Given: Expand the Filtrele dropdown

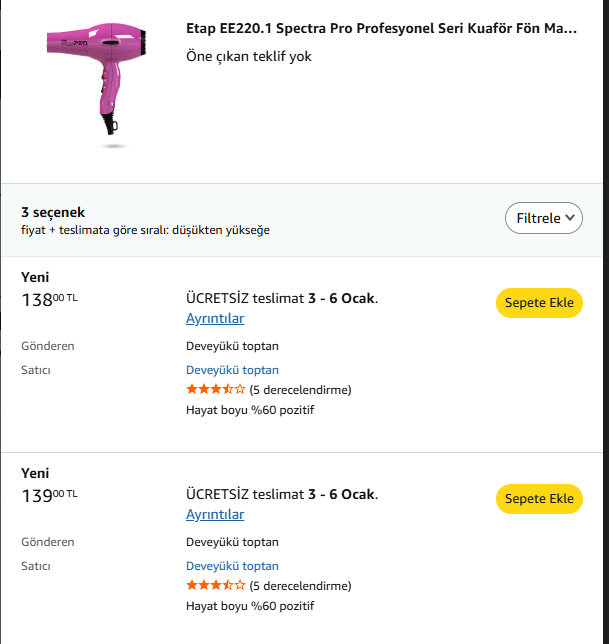Looking at the screenshot, I should coord(544,218).
